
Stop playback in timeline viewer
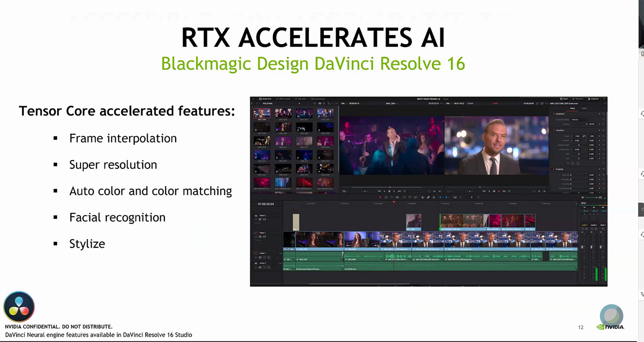[x=494, y=191]
